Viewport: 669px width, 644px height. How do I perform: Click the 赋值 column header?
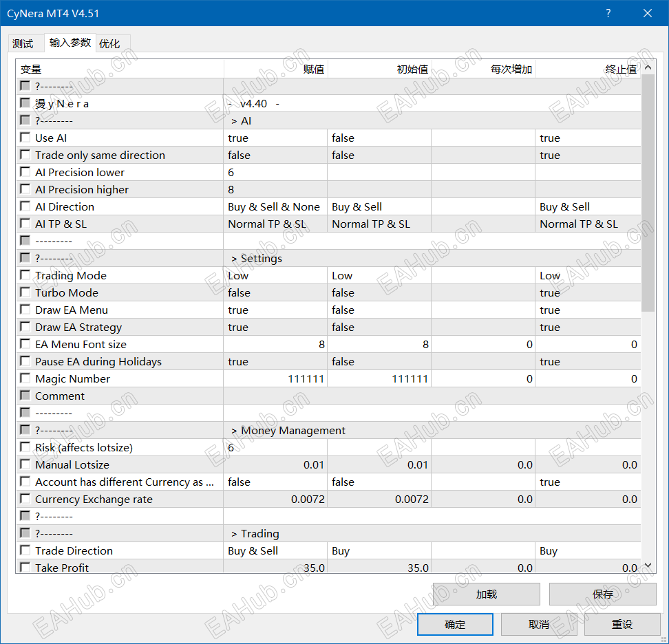[x=275, y=69]
